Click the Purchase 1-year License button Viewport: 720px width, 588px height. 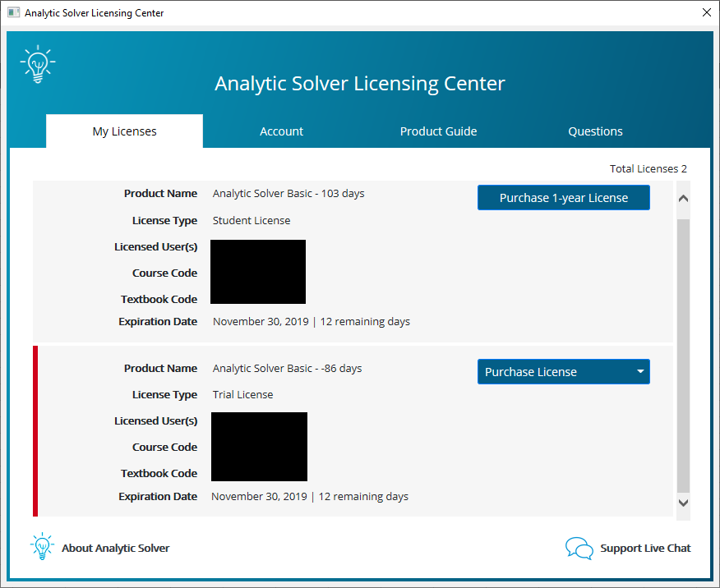click(x=563, y=198)
